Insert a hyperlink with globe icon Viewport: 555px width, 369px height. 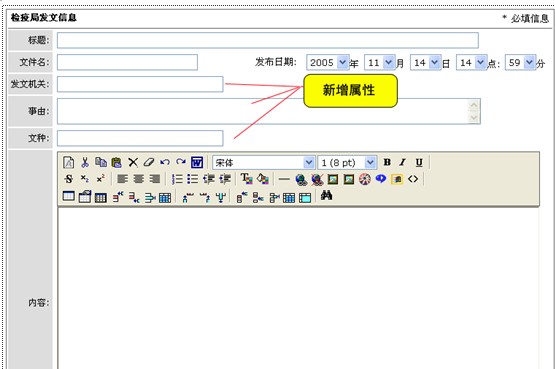point(301,179)
